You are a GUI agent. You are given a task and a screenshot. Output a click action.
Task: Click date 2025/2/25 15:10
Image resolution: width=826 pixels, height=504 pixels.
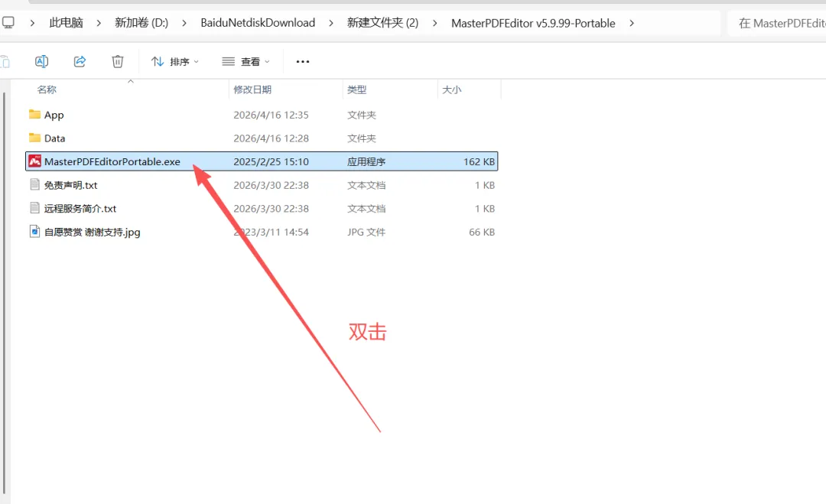tap(271, 161)
